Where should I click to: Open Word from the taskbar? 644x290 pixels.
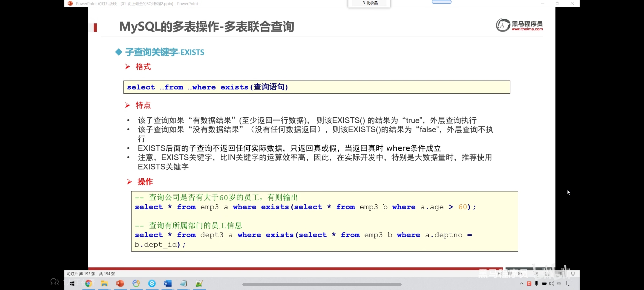168,284
